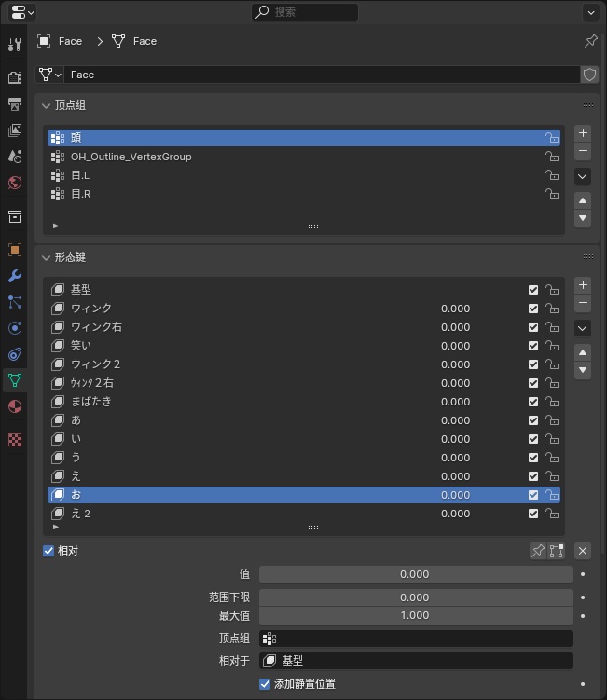Remove the selected shape key

(583, 303)
